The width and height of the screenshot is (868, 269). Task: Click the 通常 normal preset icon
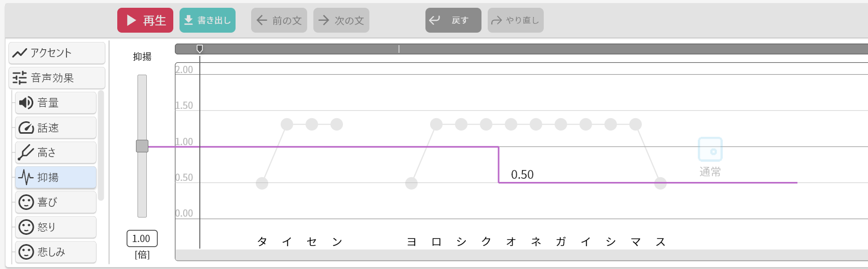click(x=710, y=150)
